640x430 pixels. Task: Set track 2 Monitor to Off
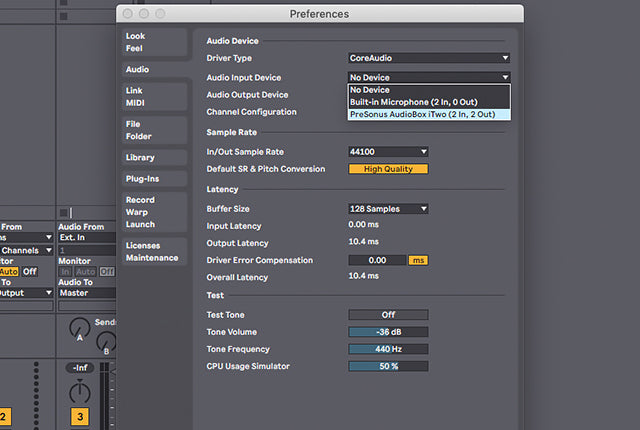coord(29,272)
